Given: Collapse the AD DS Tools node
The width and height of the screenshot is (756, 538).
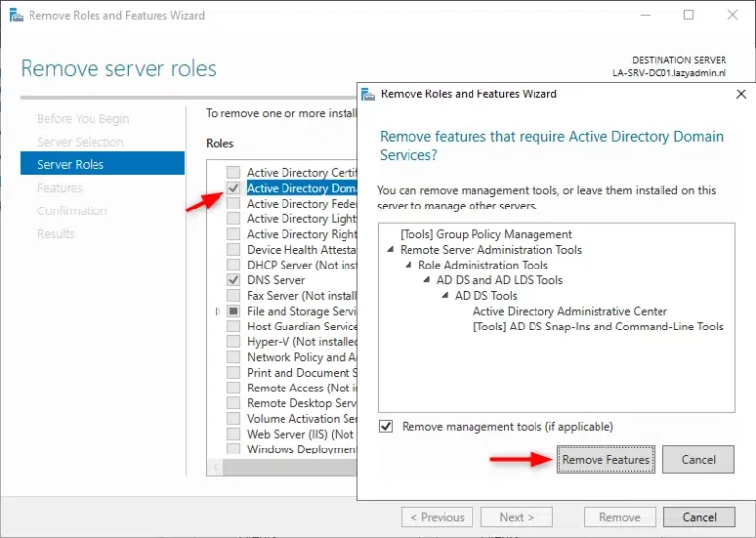Looking at the screenshot, I should coord(446,296).
